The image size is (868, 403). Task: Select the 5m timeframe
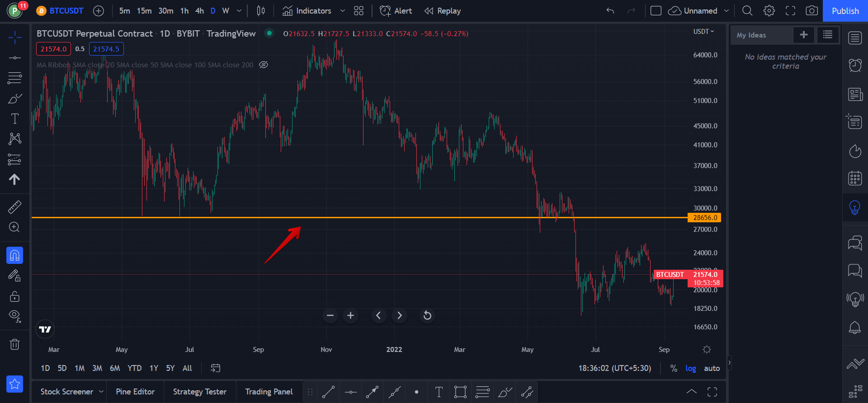[125, 11]
